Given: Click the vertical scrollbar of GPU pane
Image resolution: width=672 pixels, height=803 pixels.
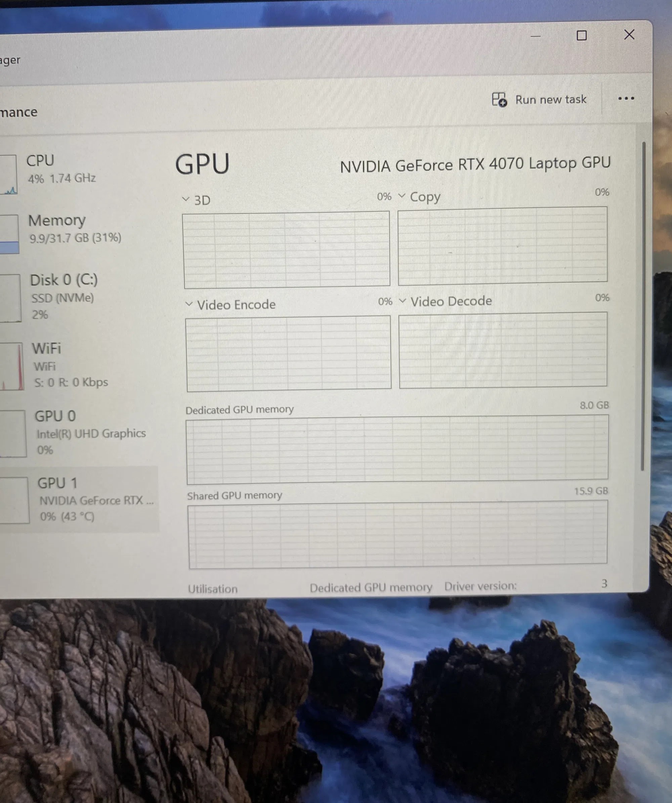Looking at the screenshot, I should (x=643, y=306).
